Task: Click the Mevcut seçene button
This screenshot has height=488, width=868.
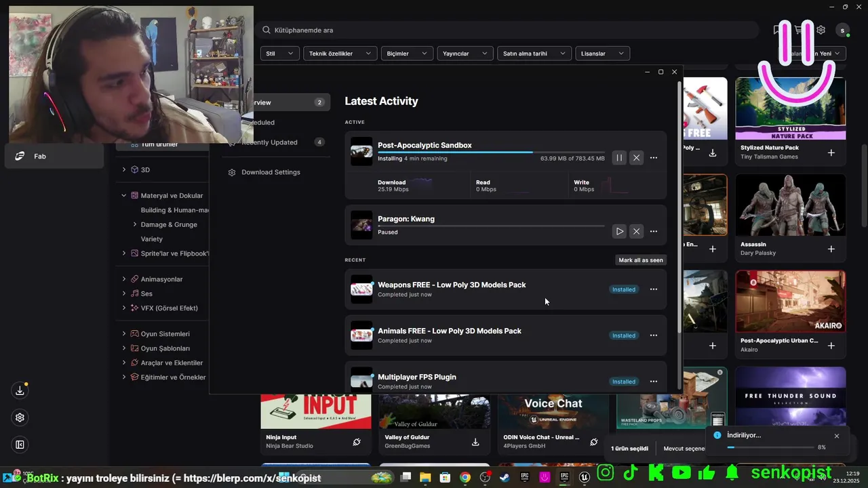Action: [685, 449]
